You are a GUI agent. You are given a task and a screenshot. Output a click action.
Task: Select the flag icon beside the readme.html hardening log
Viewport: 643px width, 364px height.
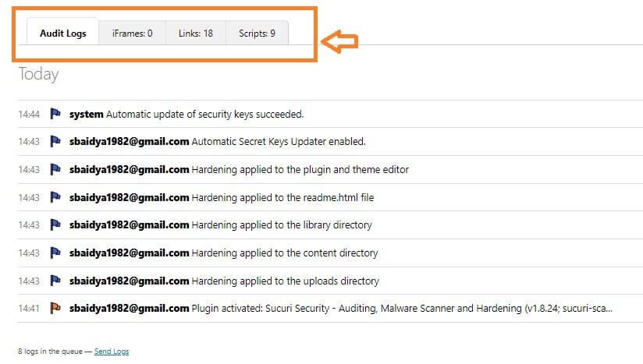coord(55,197)
